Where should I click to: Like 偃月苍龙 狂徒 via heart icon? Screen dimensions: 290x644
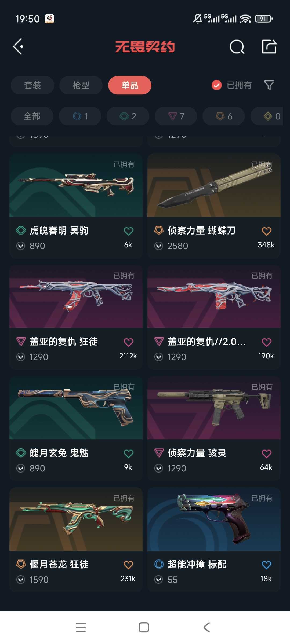point(128,565)
